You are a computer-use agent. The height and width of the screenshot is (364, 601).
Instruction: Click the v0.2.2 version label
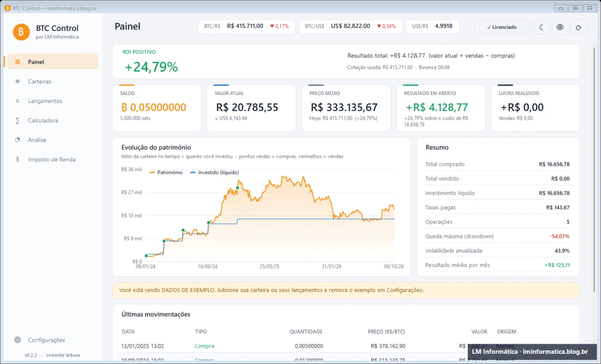[x=31, y=355]
